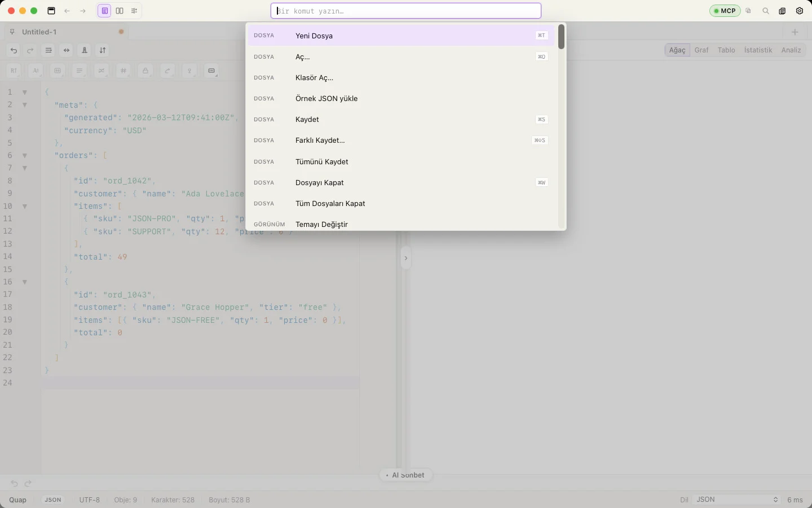Click the overlapping squares icon beside MCP
Image resolution: width=812 pixels, height=508 pixels.
tap(748, 11)
